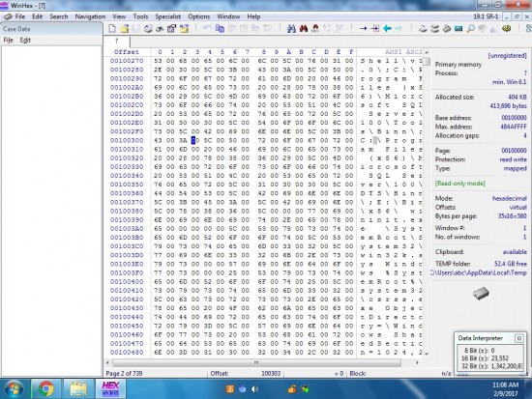Open File Explorer from the taskbar
Image resolution: width=532 pixels, height=399 pixels.
coord(78,388)
